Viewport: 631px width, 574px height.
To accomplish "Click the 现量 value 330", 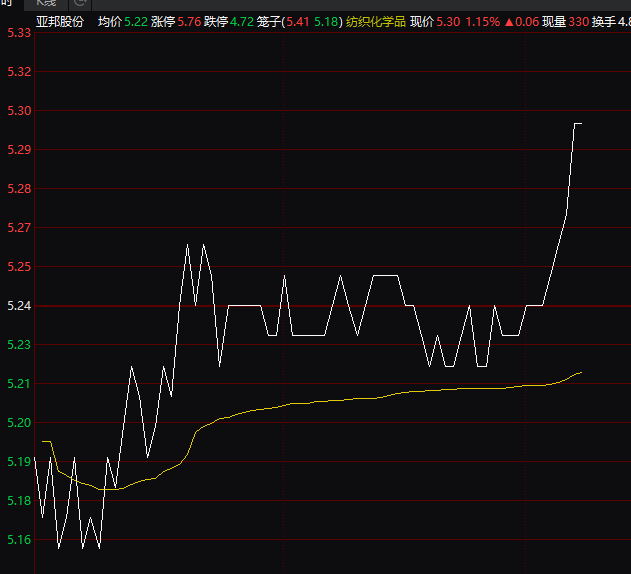I will (579, 21).
